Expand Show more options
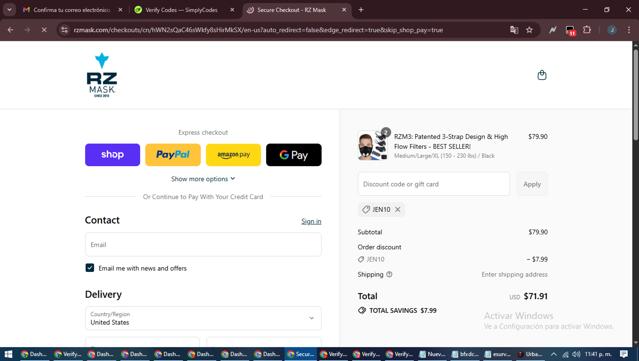The width and height of the screenshot is (639, 361). tap(203, 179)
